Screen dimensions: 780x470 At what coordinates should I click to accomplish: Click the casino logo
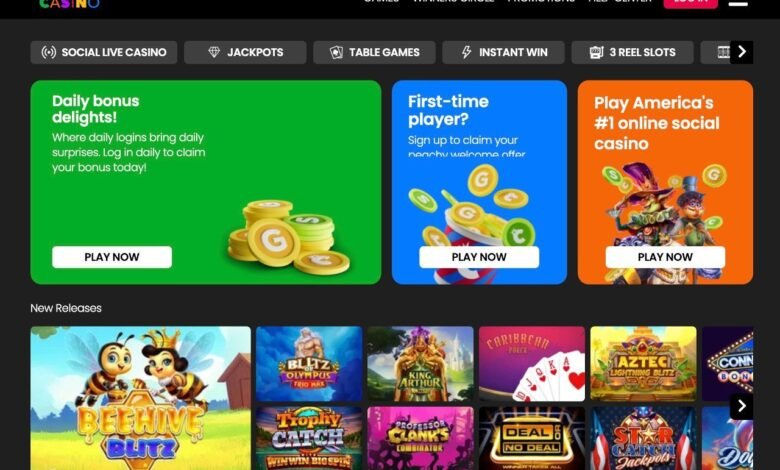click(x=69, y=3)
